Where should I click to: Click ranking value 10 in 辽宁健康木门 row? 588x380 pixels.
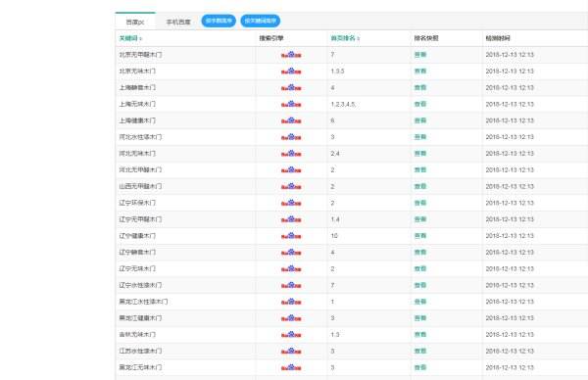[334, 236]
